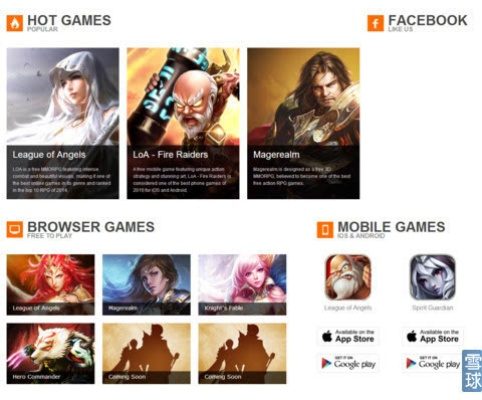Click the orange monitor Browser Games icon
Screen dimensions: 482x400
[15, 229]
